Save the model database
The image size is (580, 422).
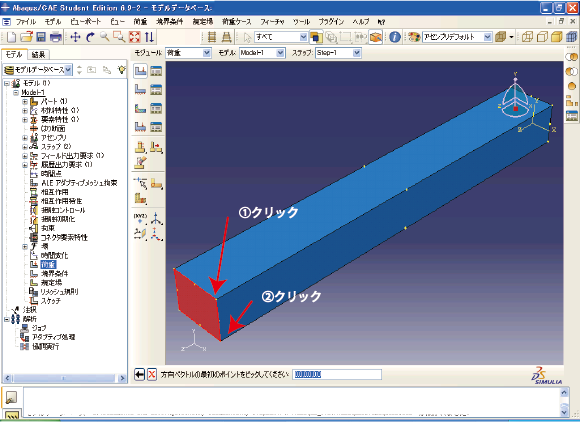[x=41, y=37]
